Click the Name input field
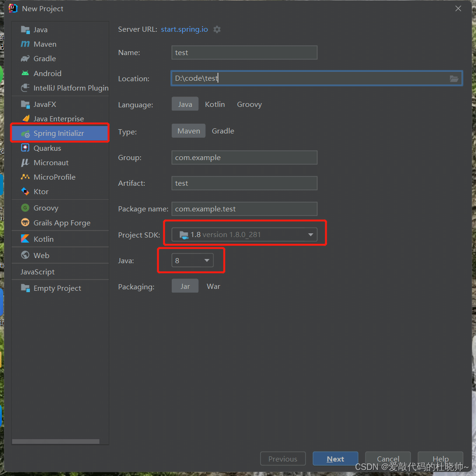 coord(245,53)
